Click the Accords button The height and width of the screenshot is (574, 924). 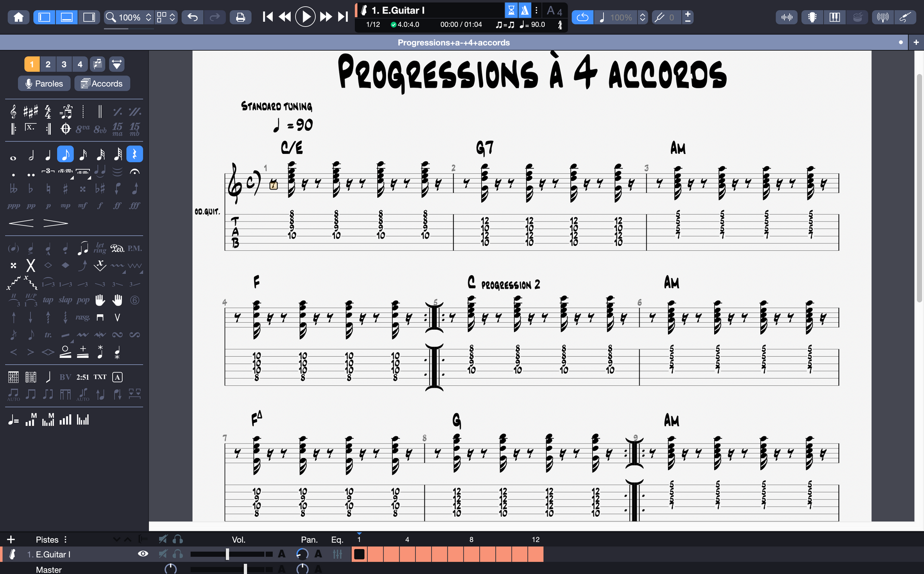tap(102, 84)
